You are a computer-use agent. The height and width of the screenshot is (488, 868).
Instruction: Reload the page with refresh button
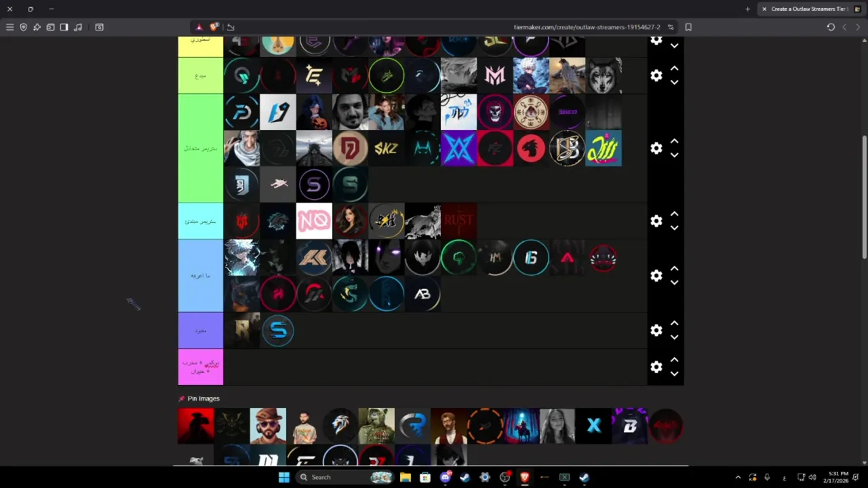click(x=831, y=27)
